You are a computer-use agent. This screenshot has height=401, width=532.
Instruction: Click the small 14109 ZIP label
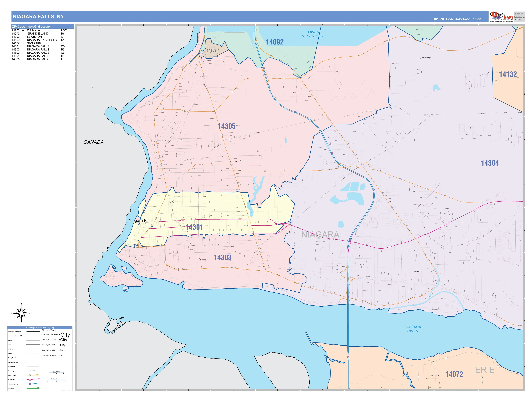point(211,50)
